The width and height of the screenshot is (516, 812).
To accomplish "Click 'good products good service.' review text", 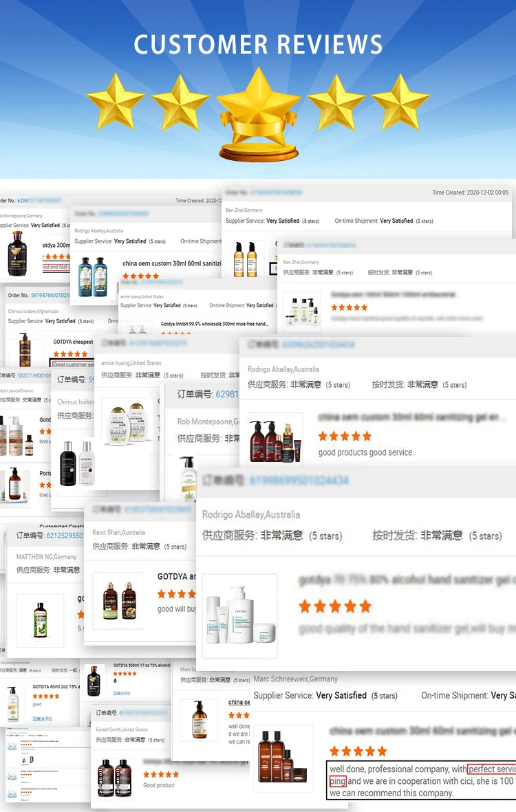I will (366, 452).
